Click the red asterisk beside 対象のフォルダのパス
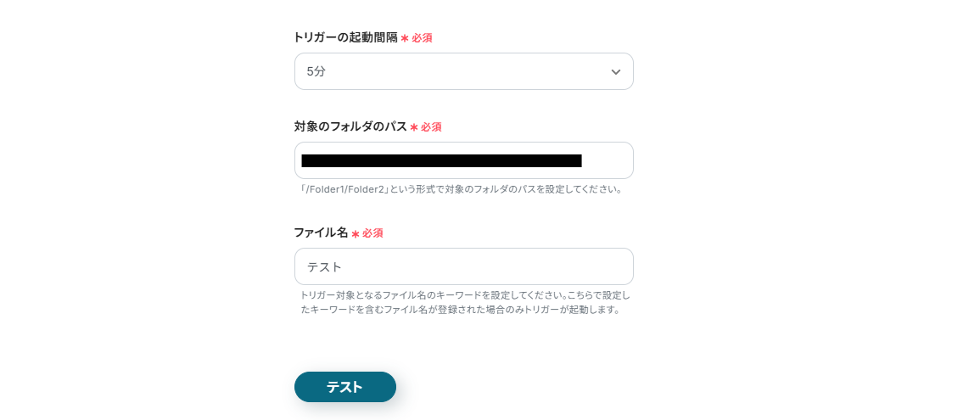This screenshot has width=980, height=420. tap(414, 127)
